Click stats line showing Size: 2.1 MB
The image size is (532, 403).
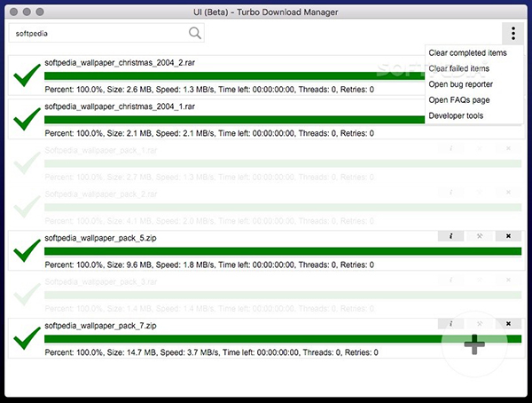(x=209, y=133)
